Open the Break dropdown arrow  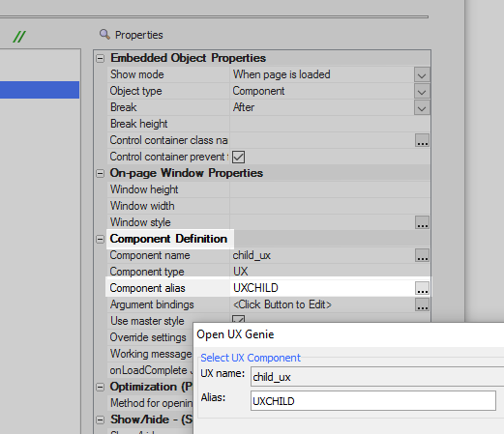(422, 107)
